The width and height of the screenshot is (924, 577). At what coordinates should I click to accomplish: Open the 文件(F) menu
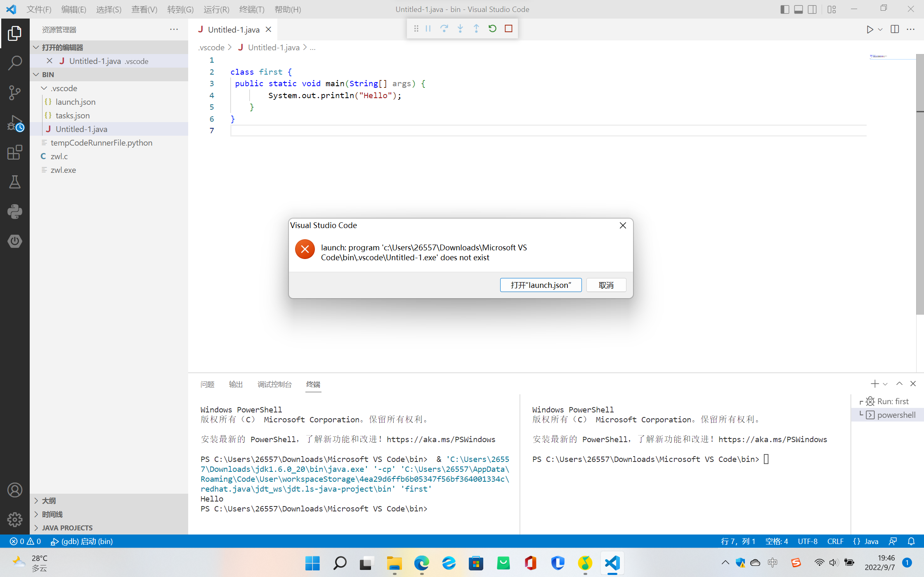pyautogui.click(x=39, y=9)
